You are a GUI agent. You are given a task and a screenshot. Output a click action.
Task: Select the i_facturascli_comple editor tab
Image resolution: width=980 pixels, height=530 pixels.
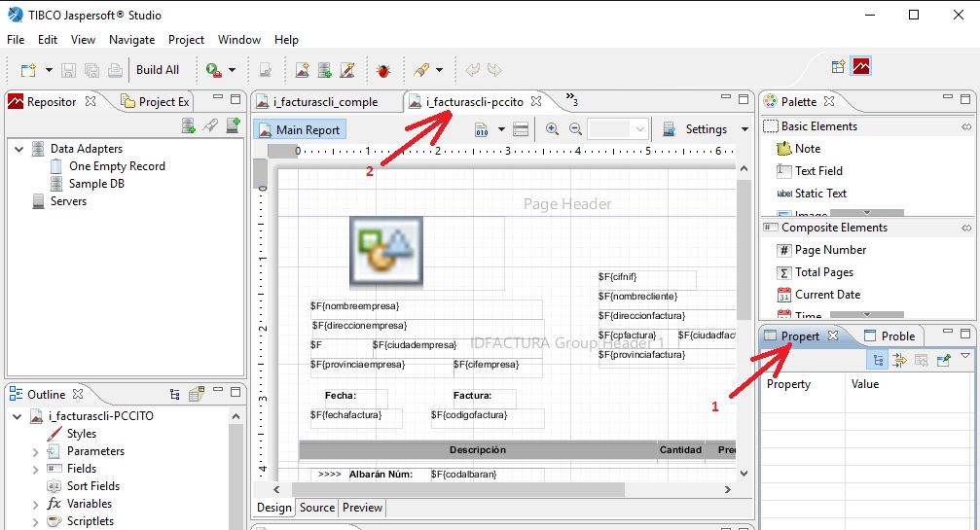click(x=326, y=102)
